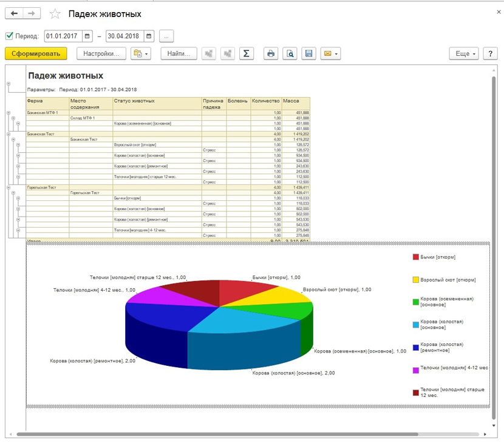The width and height of the screenshot is (504, 443).
Task: Click the Сформировать button
Action: 36,53
